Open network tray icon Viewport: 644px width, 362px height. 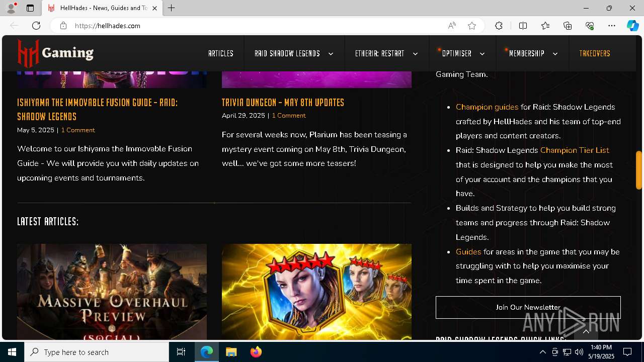click(567, 352)
